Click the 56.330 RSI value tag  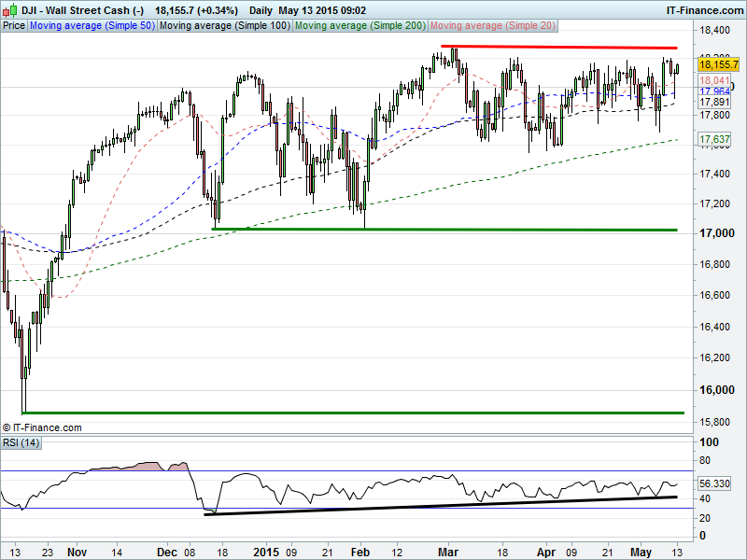pyautogui.click(x=713, y=484)
